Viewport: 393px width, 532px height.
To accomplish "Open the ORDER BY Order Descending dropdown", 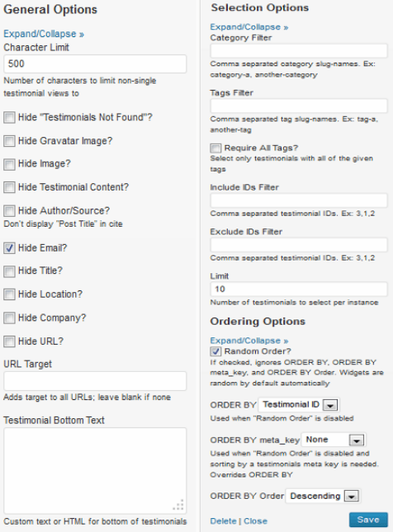I will point(323,496).
